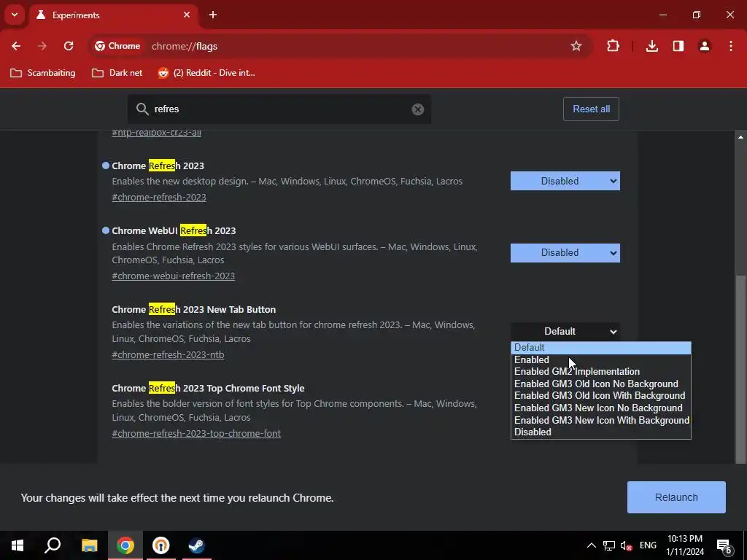Open the #chrome-refresh-2023-top-chrome-font link
Image resolution: width=747 pixels, height=560 pixels.
pos(196,434)
